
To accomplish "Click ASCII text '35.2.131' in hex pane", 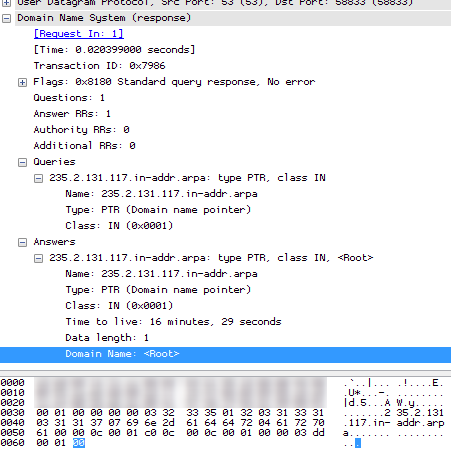I will click(420, 413).
